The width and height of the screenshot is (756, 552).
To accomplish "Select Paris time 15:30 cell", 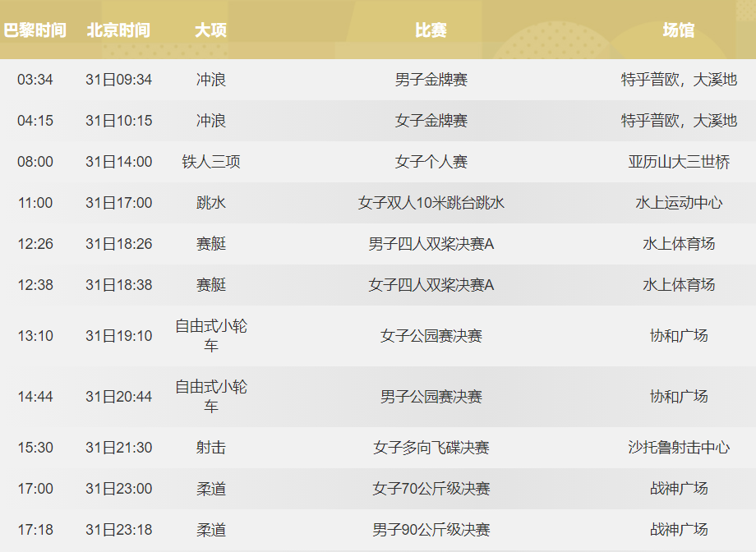I will pyautogui.click(x=35, y=448).
